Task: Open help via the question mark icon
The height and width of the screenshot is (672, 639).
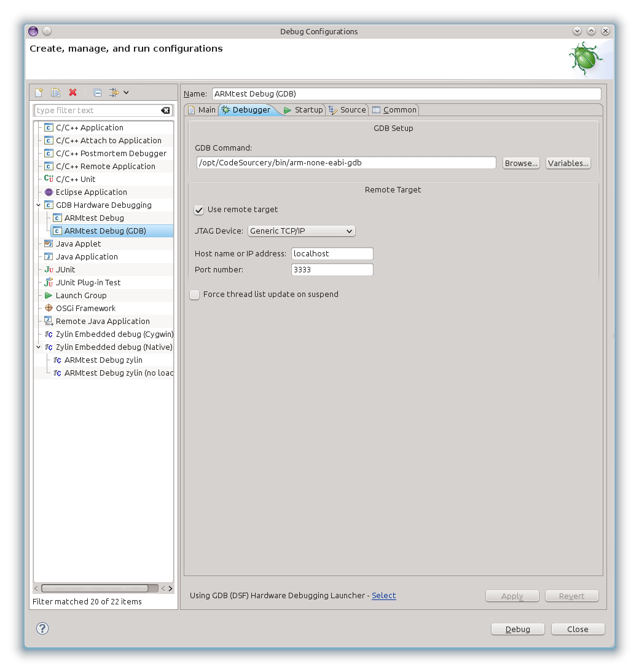Action: [x=41, y=628]
